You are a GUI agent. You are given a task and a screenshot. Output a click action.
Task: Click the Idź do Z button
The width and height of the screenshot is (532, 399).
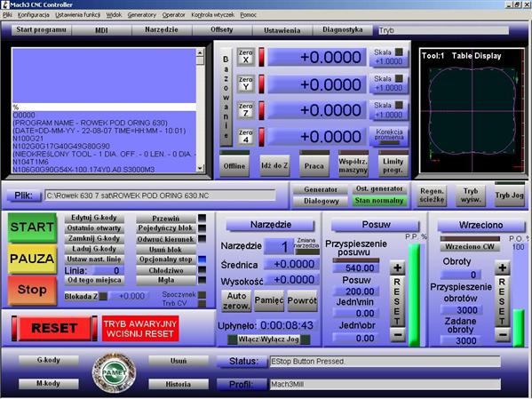[274, 165]
